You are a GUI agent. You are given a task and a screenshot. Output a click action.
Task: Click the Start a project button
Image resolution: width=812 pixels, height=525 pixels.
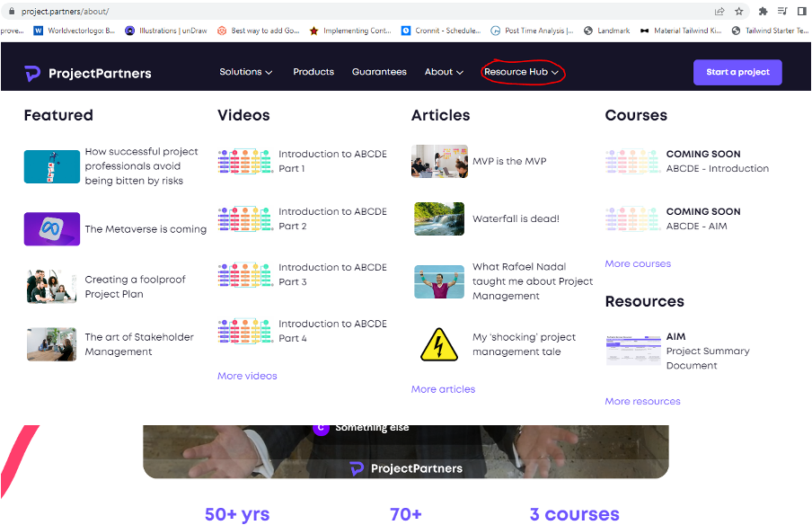[737, 72]
